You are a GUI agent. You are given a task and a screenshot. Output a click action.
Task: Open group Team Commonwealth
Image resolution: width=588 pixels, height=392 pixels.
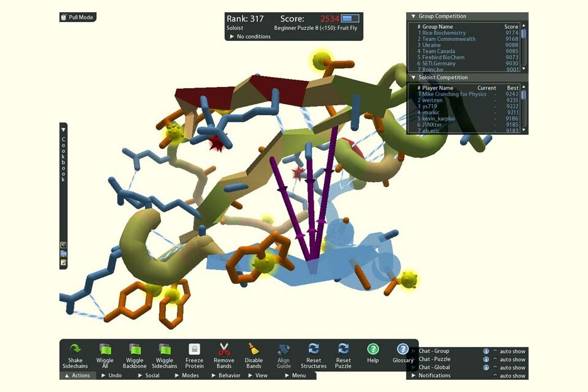(x=467, y=39)
